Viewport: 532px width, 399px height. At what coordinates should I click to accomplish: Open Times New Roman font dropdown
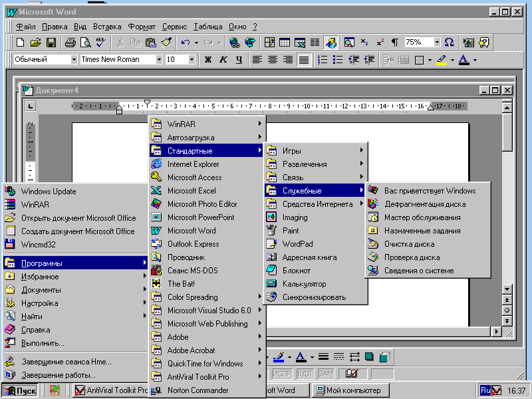point(159,60)
